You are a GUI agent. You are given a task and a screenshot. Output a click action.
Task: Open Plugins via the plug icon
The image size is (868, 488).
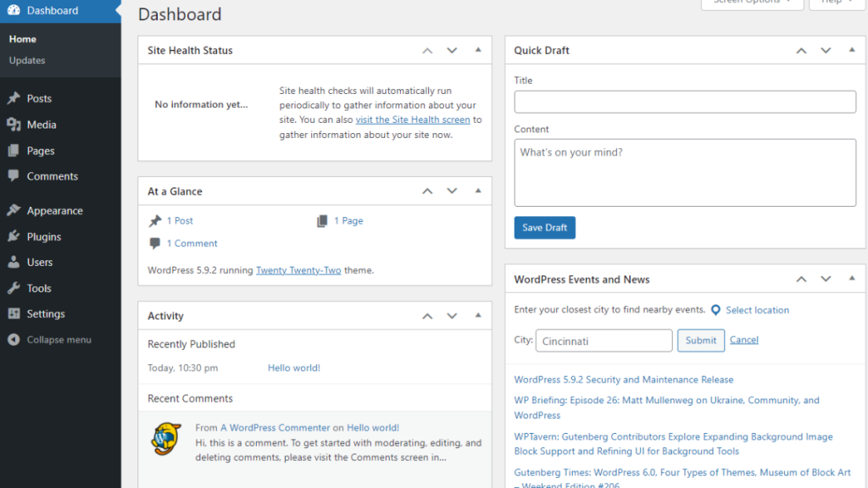(14, 236)
